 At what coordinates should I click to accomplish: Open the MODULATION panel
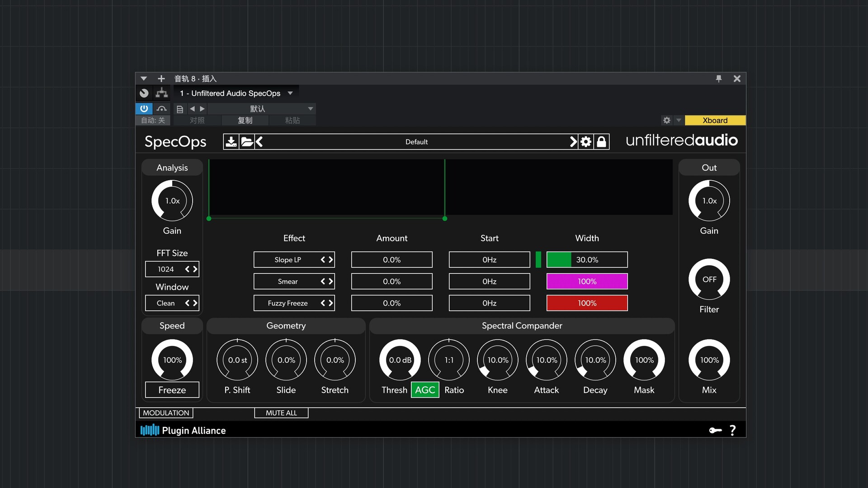166,413
